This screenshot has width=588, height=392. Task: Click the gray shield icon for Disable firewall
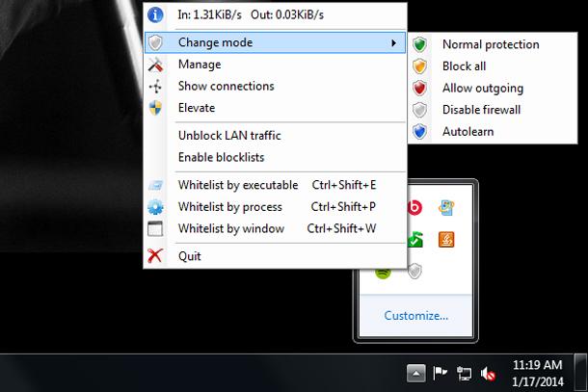tap(420, 110)
